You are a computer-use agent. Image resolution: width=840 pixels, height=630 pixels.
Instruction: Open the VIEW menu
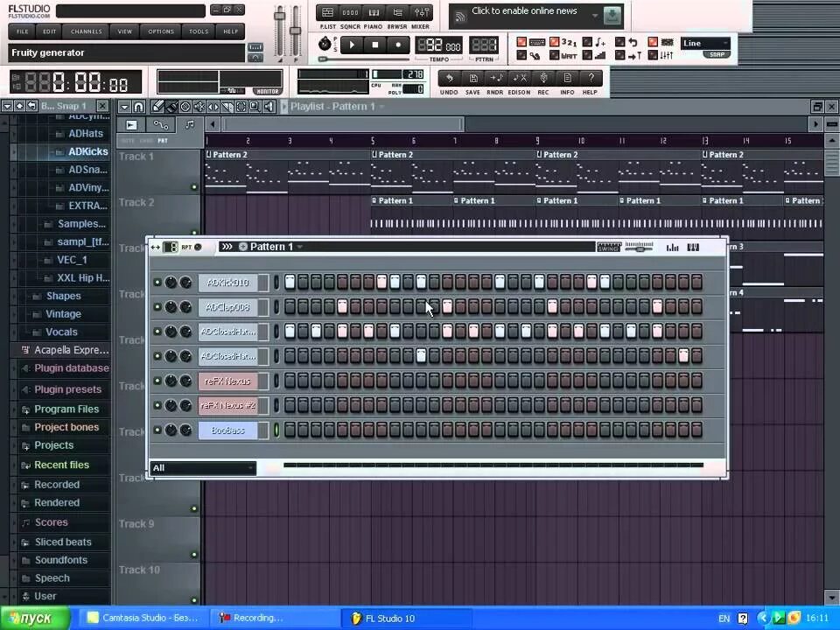coord(125,31)
